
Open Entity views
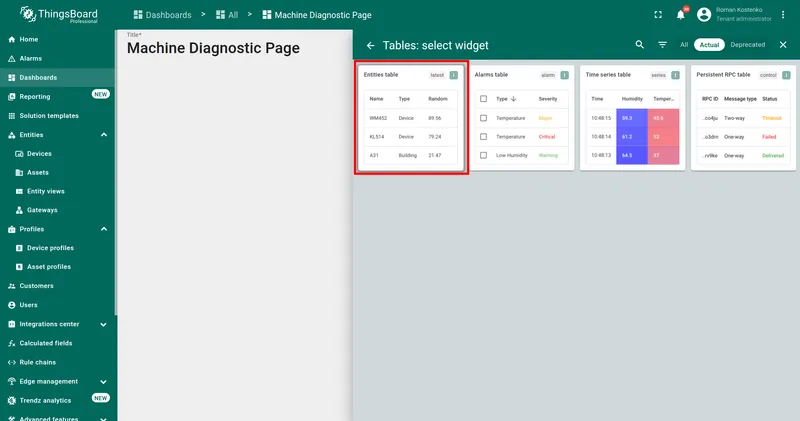pos(57,191)
